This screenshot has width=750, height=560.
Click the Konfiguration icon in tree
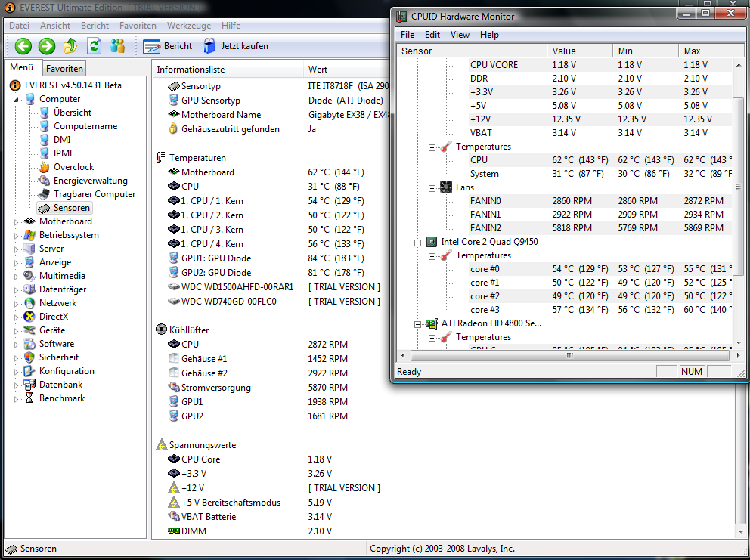[29, 371]
